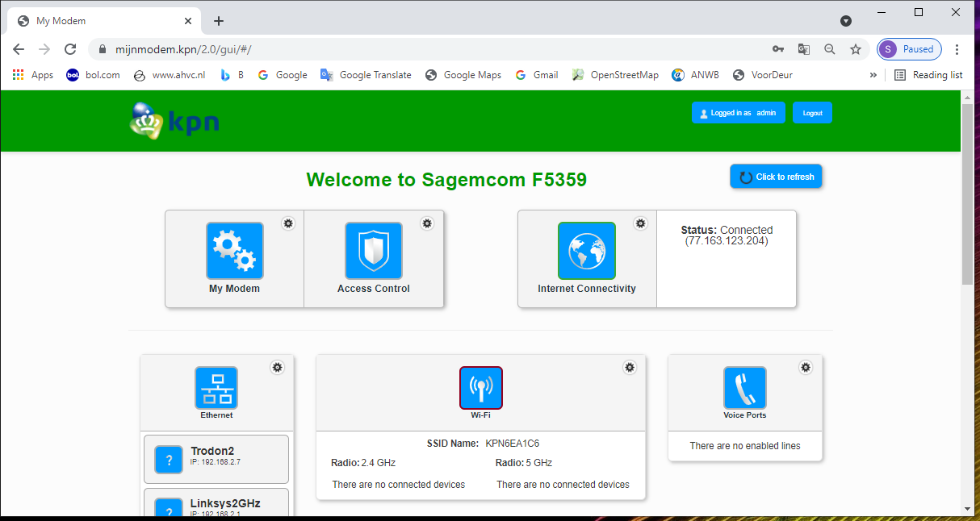Open the Paused profile button

coord(909,49)
